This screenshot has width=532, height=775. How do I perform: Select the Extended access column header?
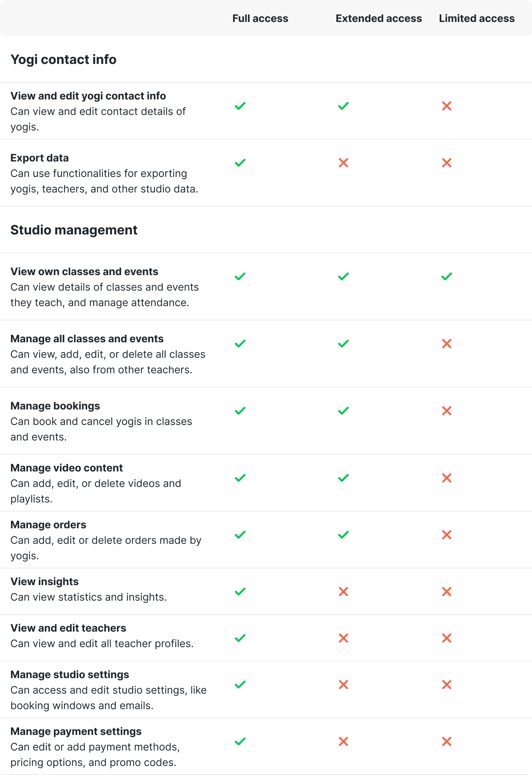(x=379, y=18)
